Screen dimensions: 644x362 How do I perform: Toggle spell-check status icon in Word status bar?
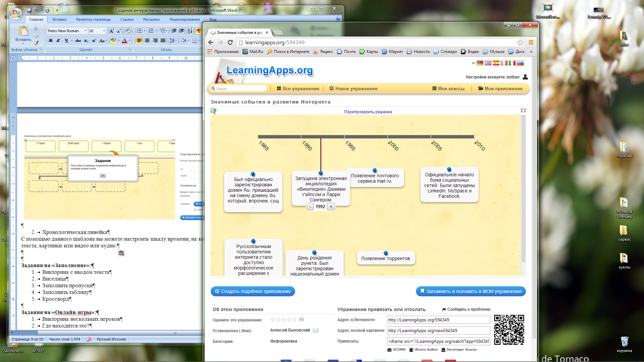(89, 339)
